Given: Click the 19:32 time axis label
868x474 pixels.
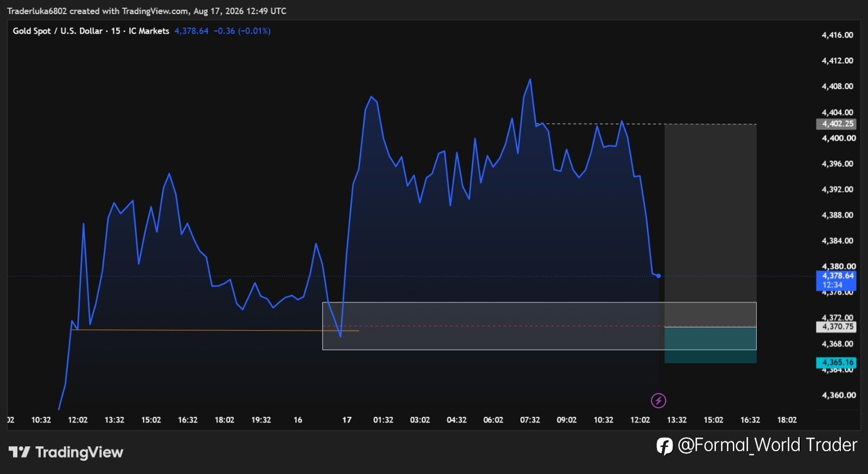Looking at the screenshot, I should [x=261, y=420].
